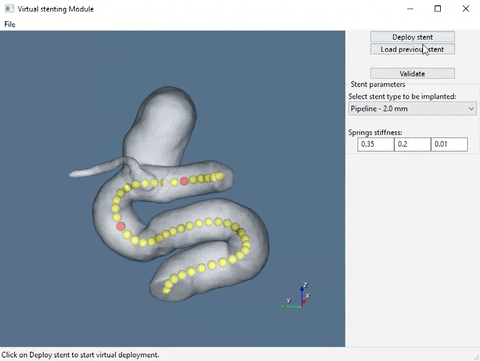Click the XYZ orientation axes widget
The height and width of the screenshot is (361, 480).
click(x=297, y=296)
